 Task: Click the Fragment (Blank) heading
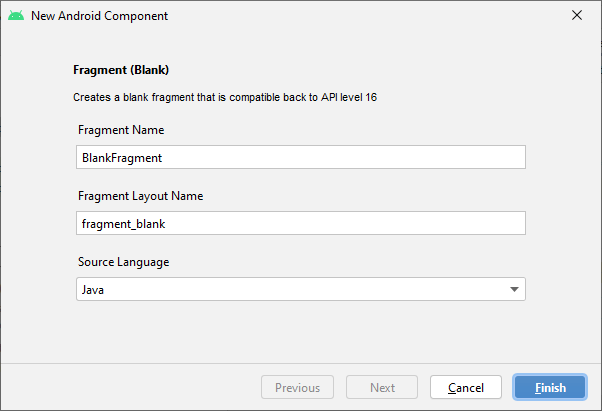(121, 71)
